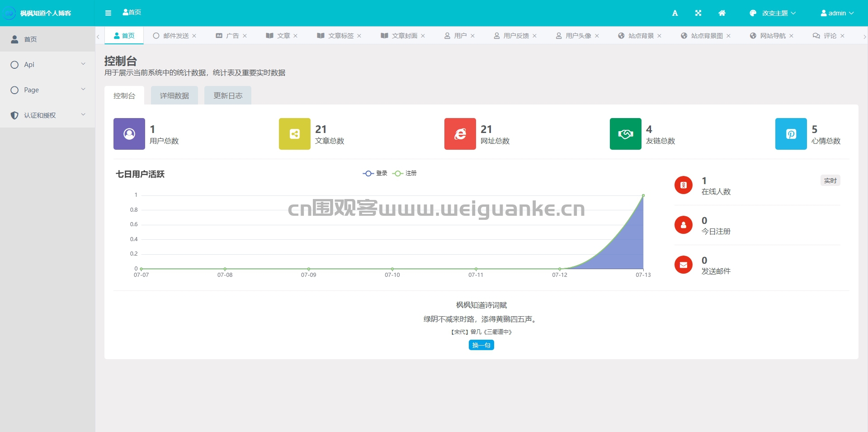Toggle the sidebar with the hamburger menu icon

(x=108, y=13)
